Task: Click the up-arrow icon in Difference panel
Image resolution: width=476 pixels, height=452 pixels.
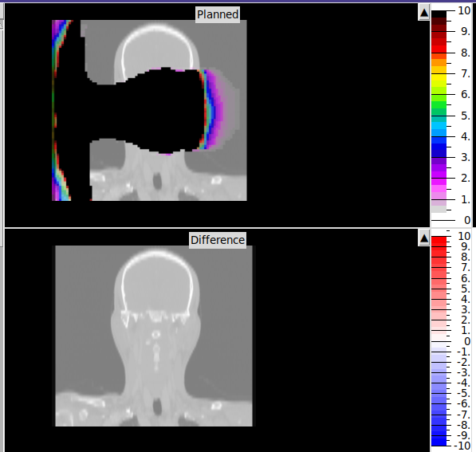Action: click(424, 238)
